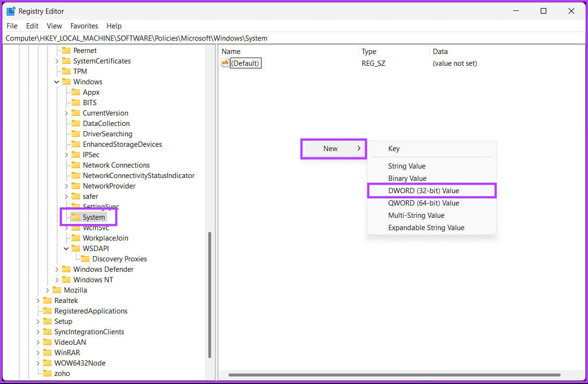The height and width of the screenshot is (384, 588).
Task: Click the Setup folder icon
Action: click(x=47, y=321)
